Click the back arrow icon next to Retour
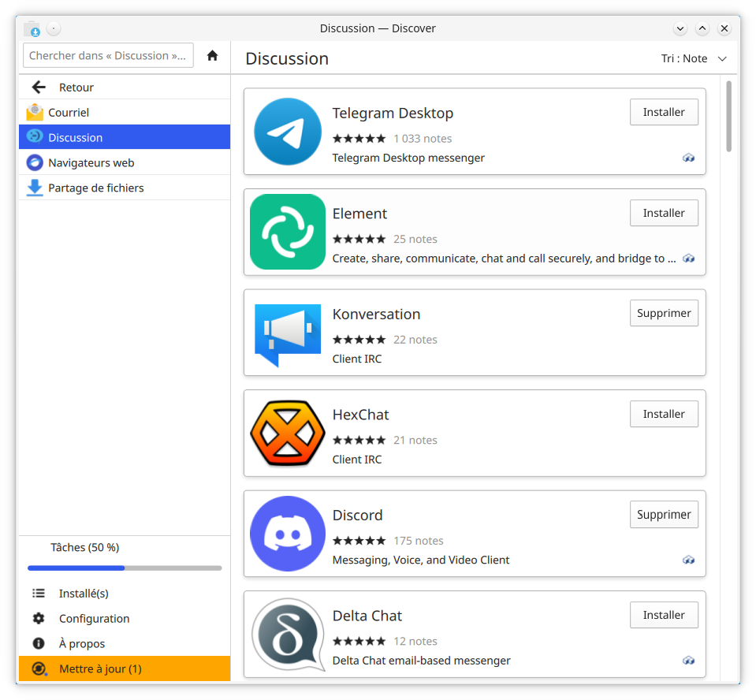Image resolution: width=756 pixels, height=700 pixels. coord(39,87)
